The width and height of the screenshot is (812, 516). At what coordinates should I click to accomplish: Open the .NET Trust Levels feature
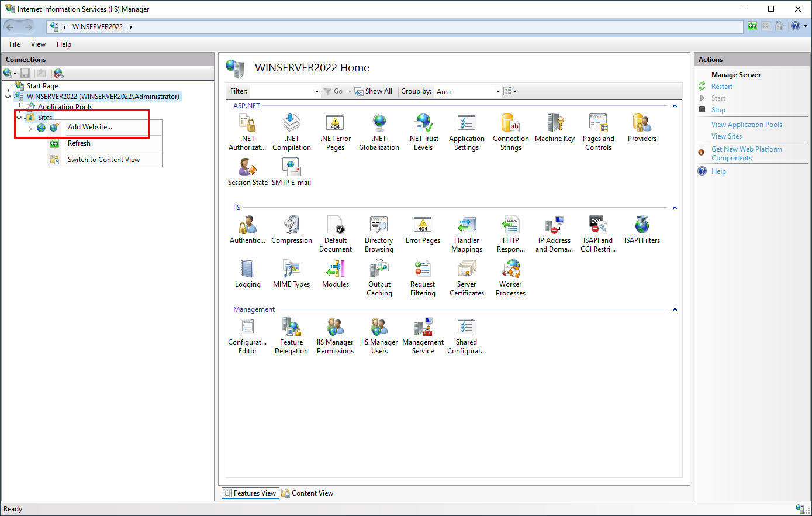[423, 132]
